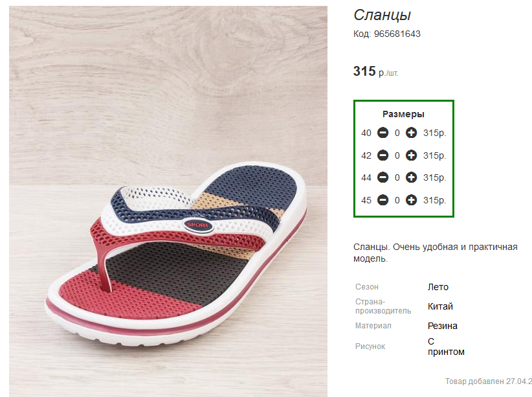Open the flip-flop product photo

168,201
